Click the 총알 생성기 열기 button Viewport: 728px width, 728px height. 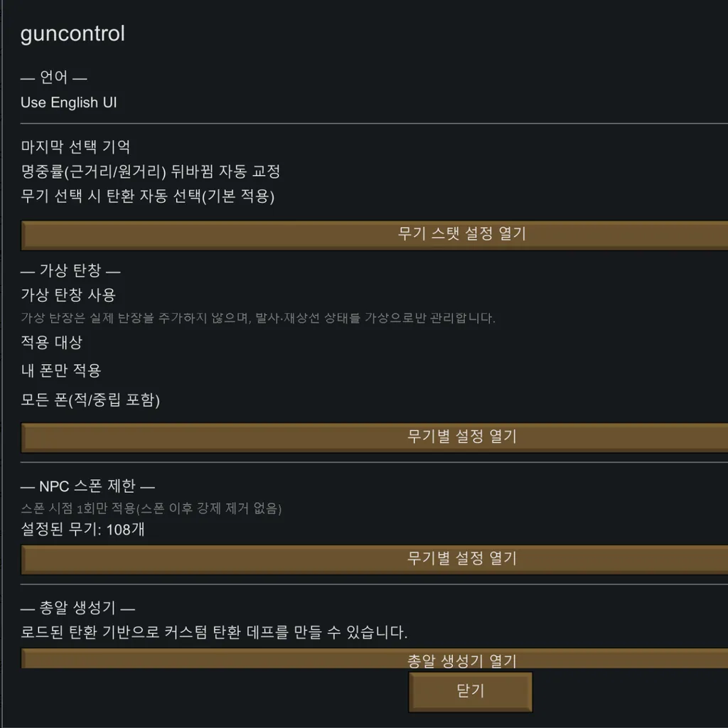(461, 660)
